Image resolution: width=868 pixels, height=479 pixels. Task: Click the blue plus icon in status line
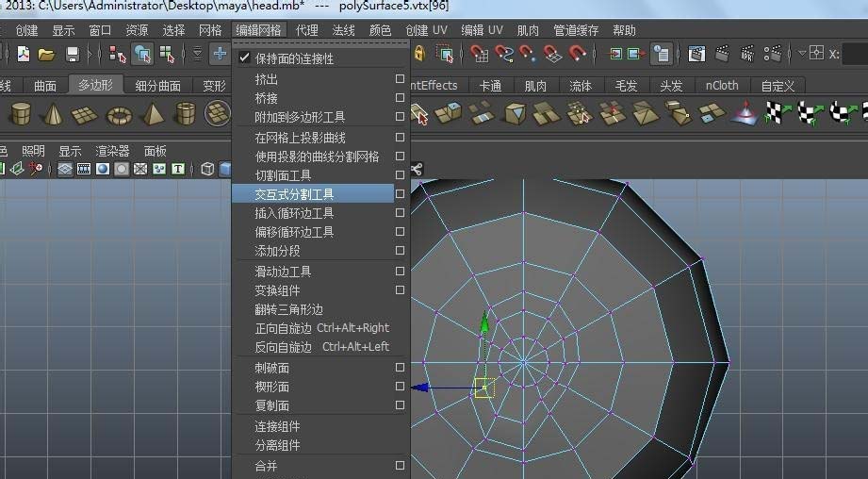(x=220, y=54)
